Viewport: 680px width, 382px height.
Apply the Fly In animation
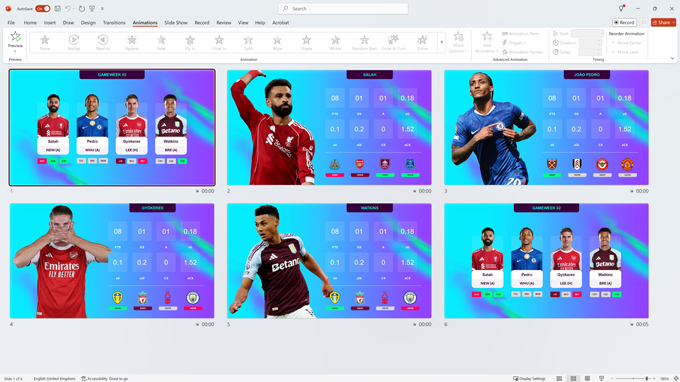pyautogui.click(x=190, y=43)
